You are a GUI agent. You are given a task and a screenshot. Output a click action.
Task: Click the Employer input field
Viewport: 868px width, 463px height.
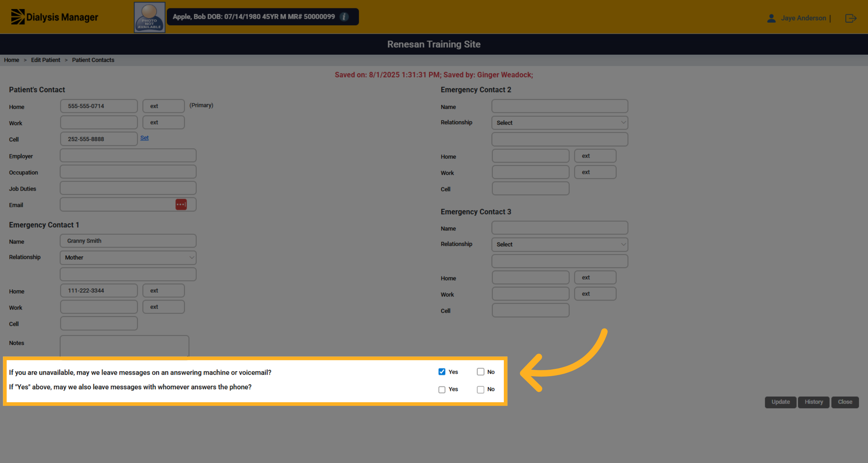(x=128, y=156)
